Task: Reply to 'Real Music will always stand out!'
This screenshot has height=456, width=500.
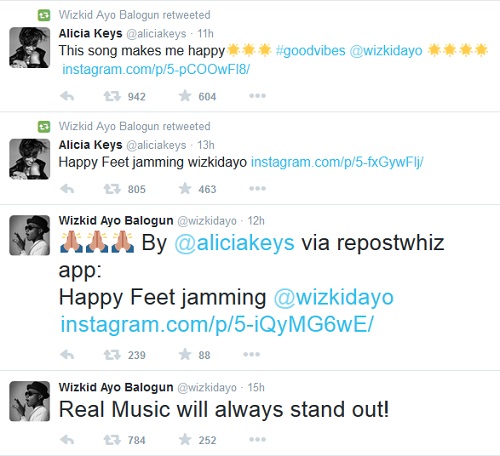Action: click(x=67, y=440)
